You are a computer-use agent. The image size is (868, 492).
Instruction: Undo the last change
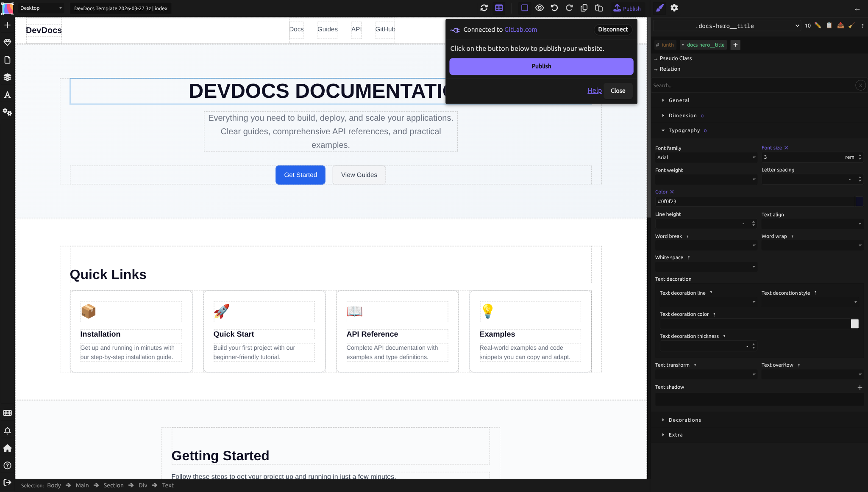[x=554, y=8]
